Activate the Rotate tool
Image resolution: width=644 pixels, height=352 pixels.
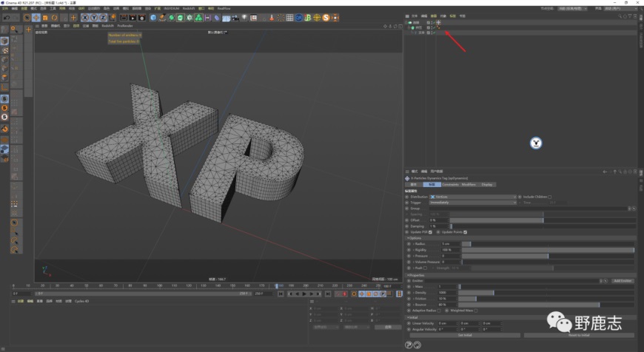[54, 18]
